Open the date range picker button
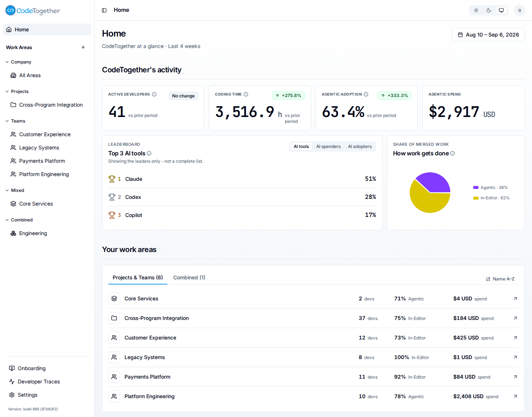Image resolution: width=532 pixels, height=417 pixels. coord(488,35)
